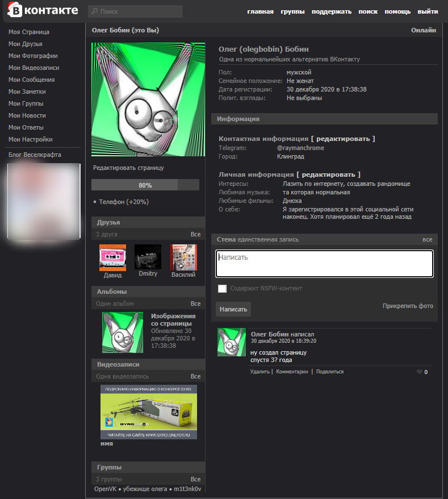Show all albums via Все link

click(x=195, y=303)
